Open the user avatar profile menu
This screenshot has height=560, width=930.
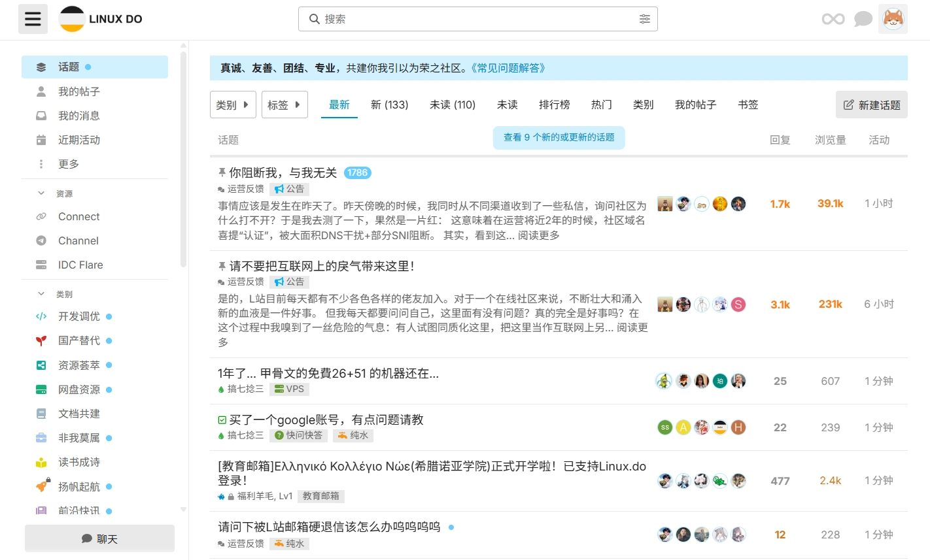click(x=893, y=19)
